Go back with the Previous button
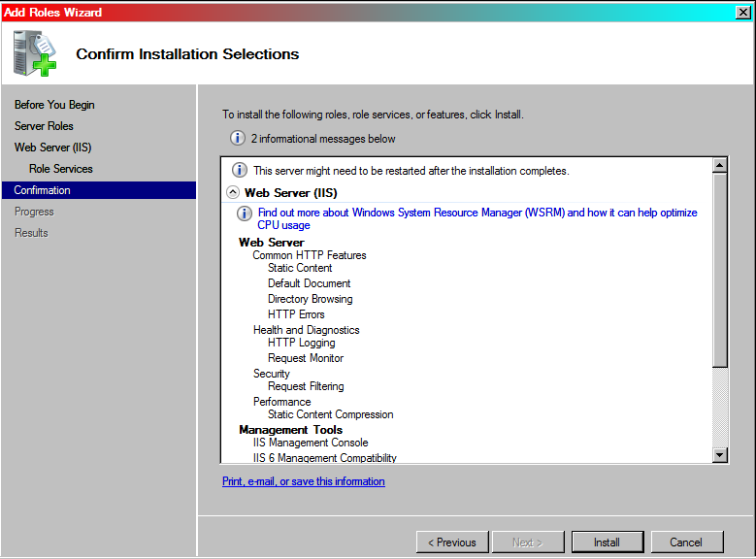Image resolution: width=756 pixels, height=559 pixels. 452,543
